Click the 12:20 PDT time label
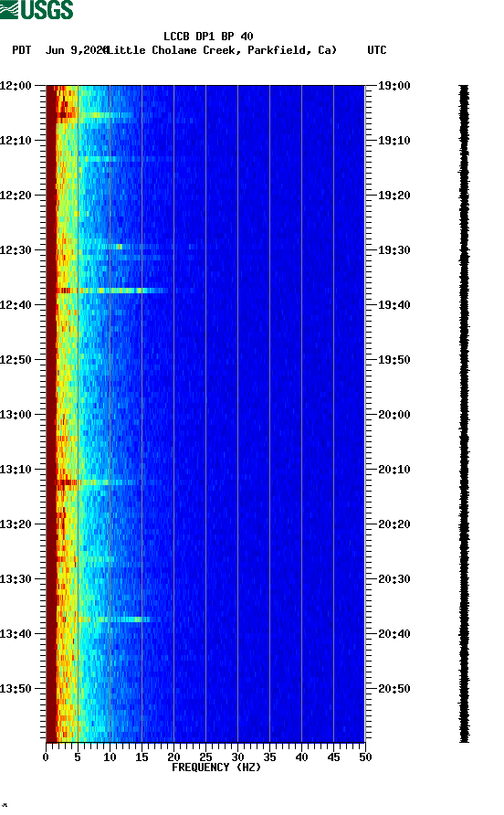The height and width of the screenshot is (815, 504). click(x=16, y=196)
